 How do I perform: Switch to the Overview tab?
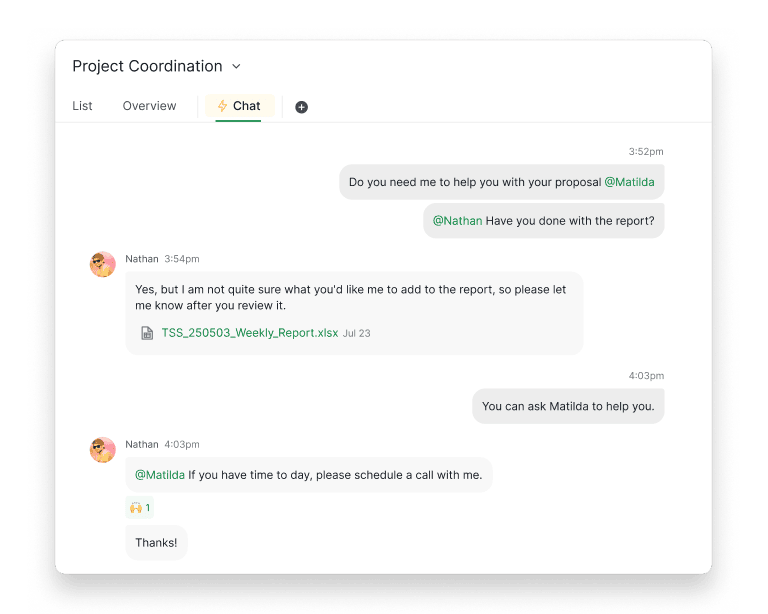[x=149, y=106]
